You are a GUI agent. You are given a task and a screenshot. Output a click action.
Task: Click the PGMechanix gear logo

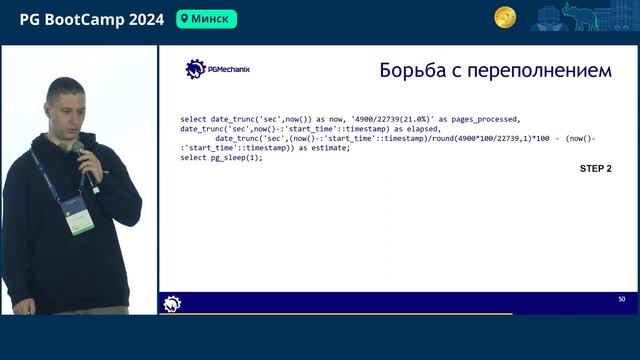pos(196,69)
